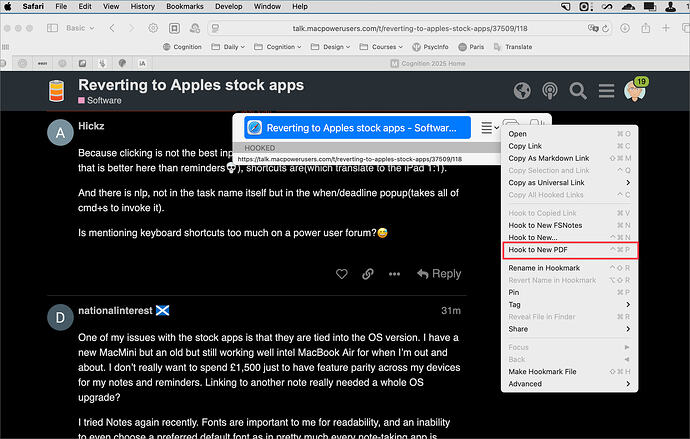The image size is (690, 439).
Task: Expand the Cognition bookmarks folder dropdown
Action: (x=278, y=47)
